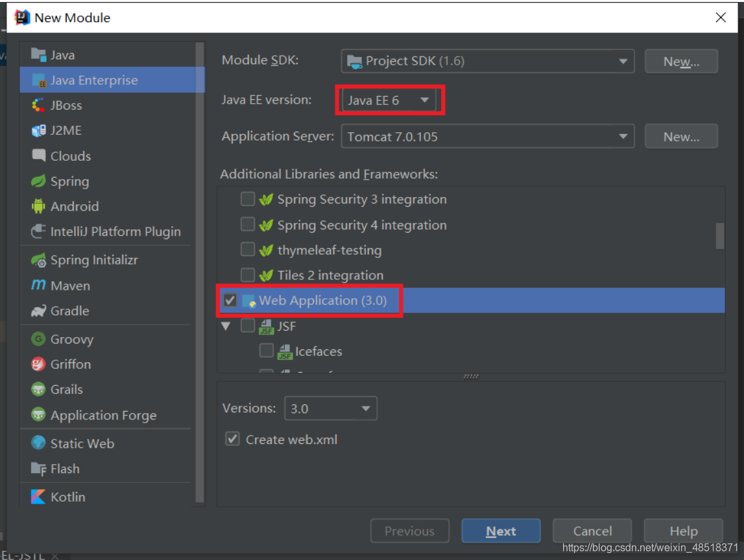The image size is (744, 560).
Task: Click the Grails icon
Action: pyautogui.click(x=38, y=390)
